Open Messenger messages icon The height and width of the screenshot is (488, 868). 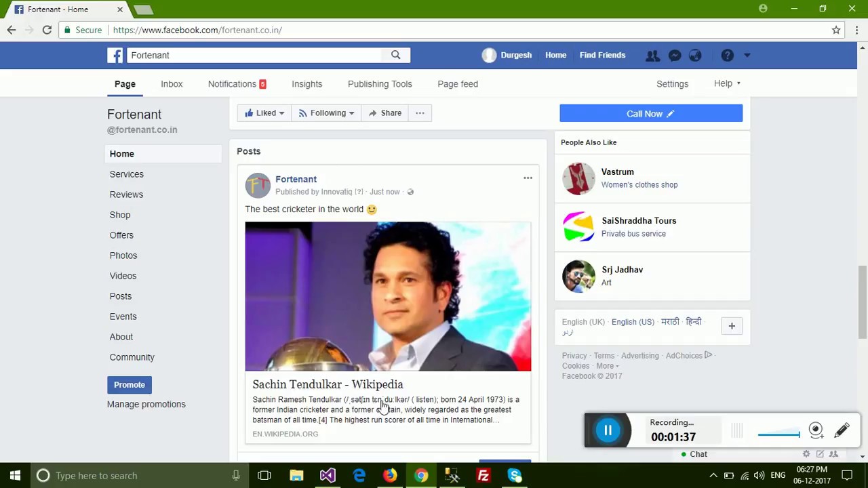coord(675,56)
